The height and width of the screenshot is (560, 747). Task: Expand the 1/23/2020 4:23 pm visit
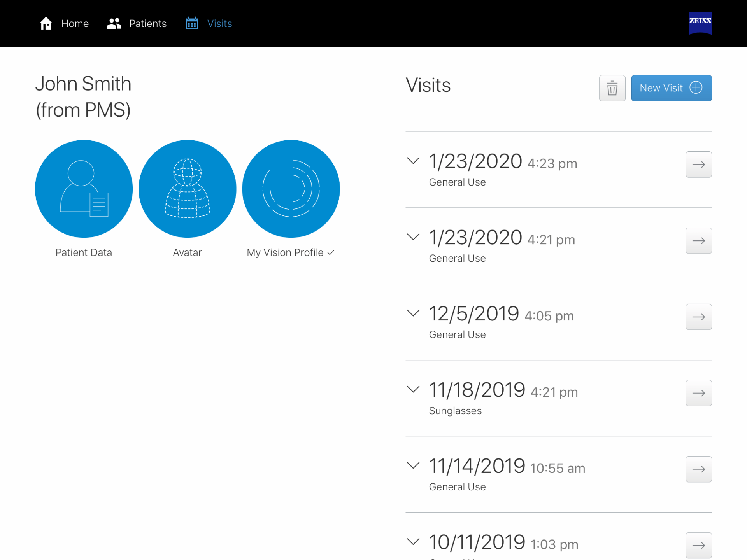tap(413, 161)
